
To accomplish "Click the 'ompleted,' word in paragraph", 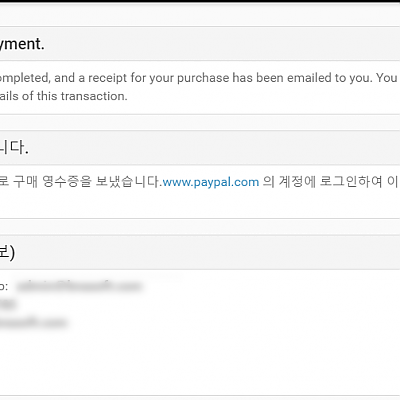I will click(x=25, y=78).
